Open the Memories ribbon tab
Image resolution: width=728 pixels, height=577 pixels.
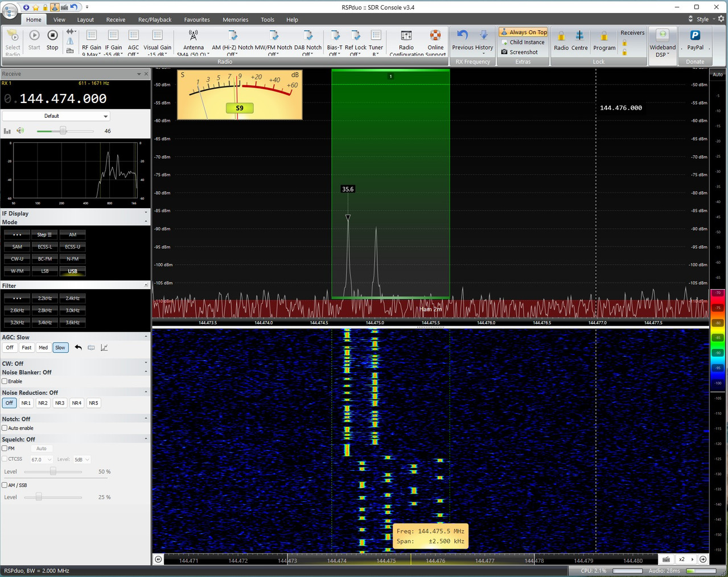[x=235, y=19]
